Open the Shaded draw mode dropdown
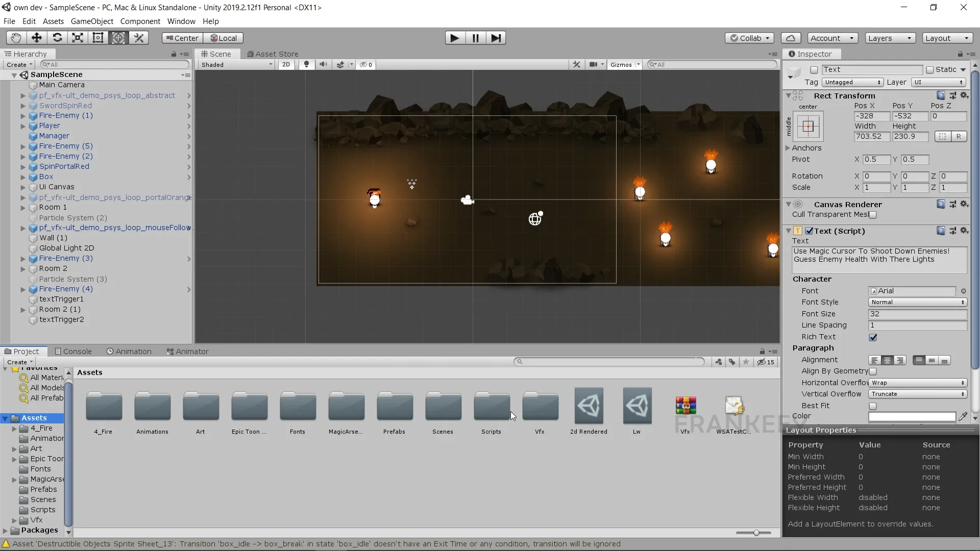This screenshot has width=980, height=551. 237,64
